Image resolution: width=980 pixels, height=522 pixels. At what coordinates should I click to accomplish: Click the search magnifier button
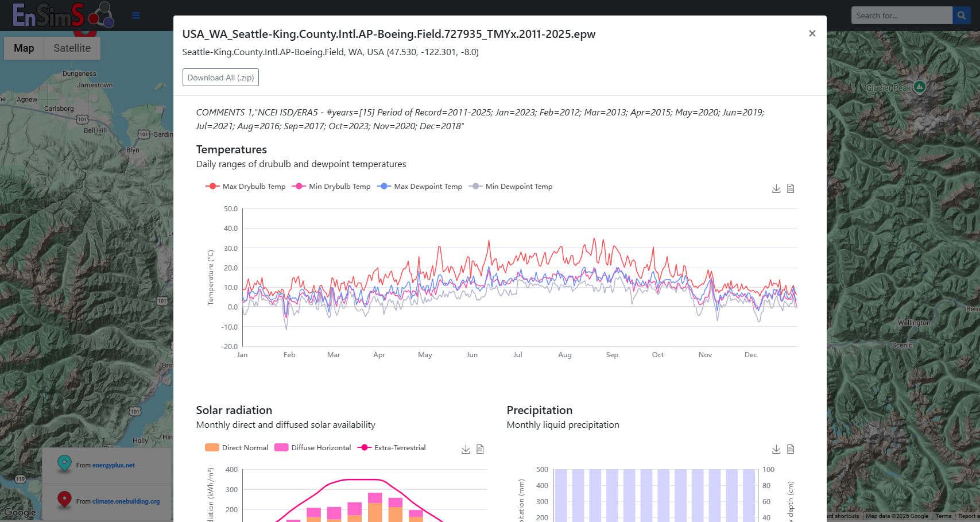click(962, 16)
